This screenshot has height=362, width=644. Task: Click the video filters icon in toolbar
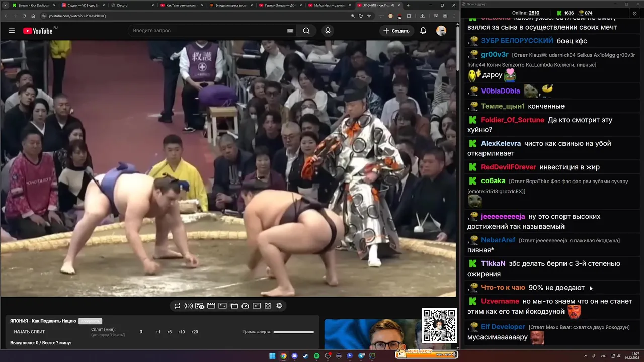pos(257,306)
